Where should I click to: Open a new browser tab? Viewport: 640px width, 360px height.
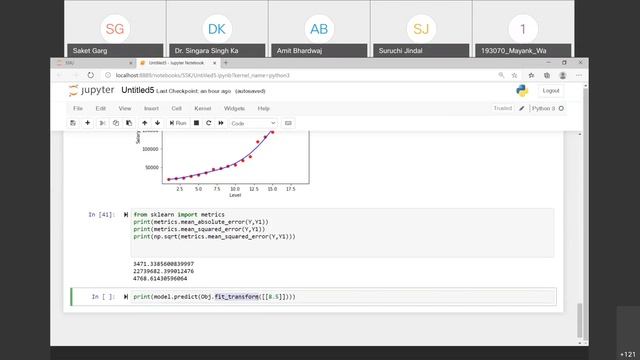coord(226,63)
